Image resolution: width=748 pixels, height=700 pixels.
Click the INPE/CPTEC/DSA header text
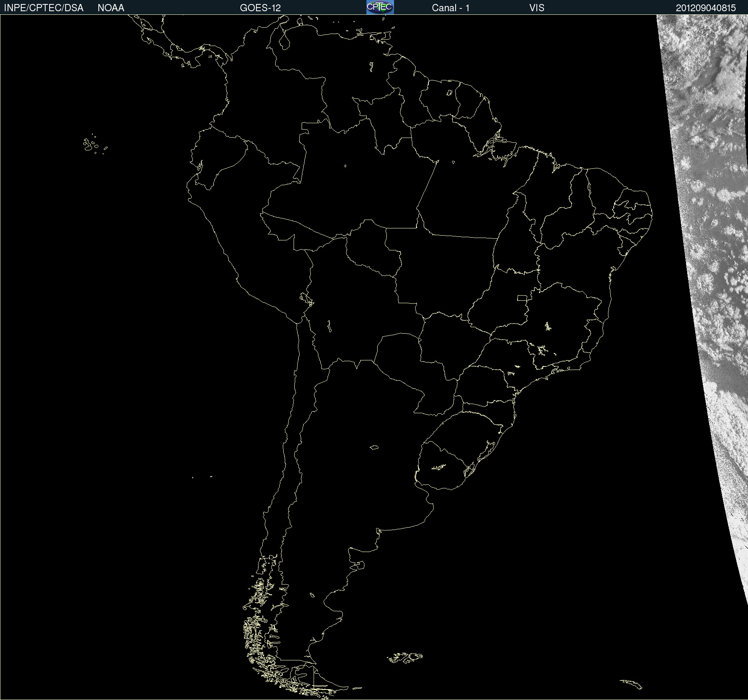coord(44,8)
